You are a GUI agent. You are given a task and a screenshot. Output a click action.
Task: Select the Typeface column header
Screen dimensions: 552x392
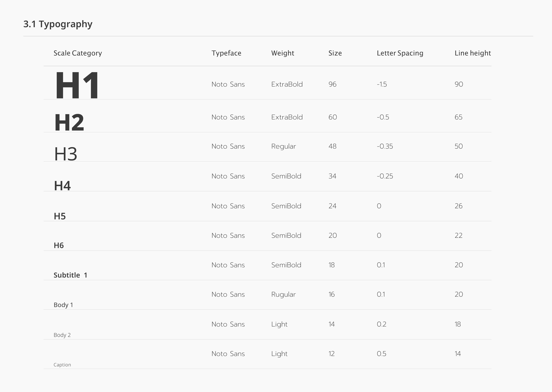[x=226, y=53]
